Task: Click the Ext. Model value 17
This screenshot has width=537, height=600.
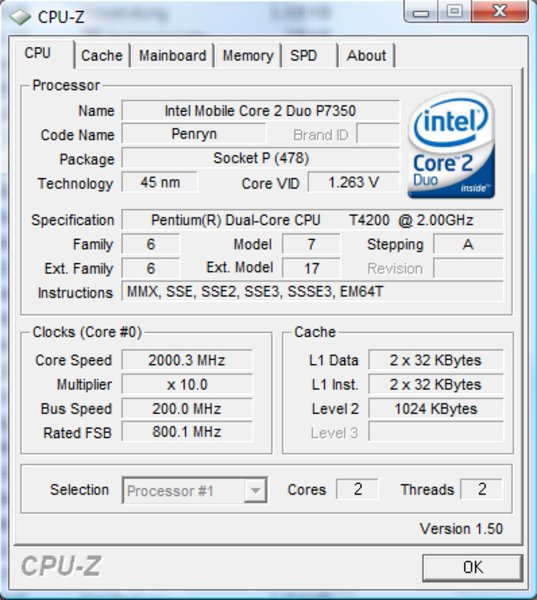Action: click(311, 268)
